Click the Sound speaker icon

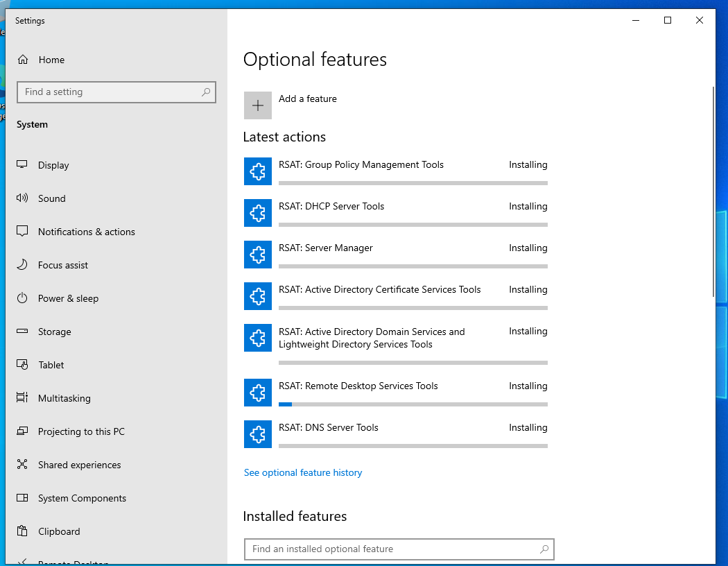coord(21,198)
